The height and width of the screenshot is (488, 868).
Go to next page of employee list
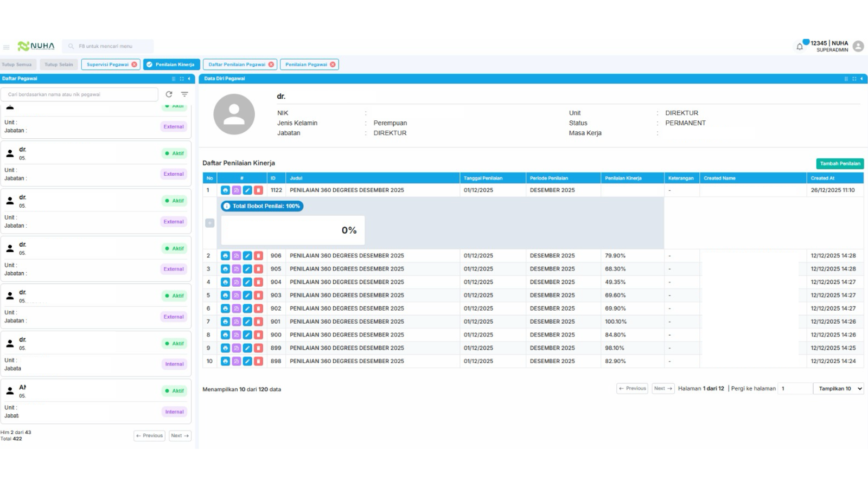[180, 435]
